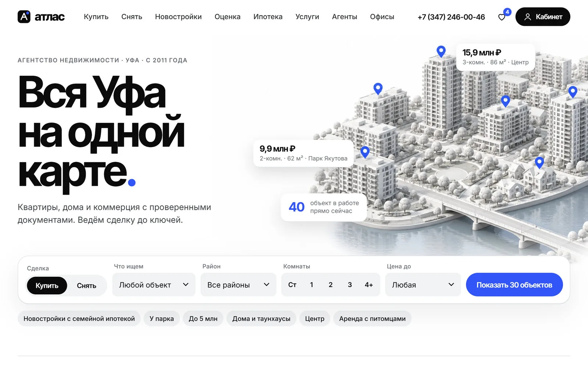Click Новостройки с семейной ипотекой chip
Image resolution: width=588 pixels, height=368 pixels.
79,319
